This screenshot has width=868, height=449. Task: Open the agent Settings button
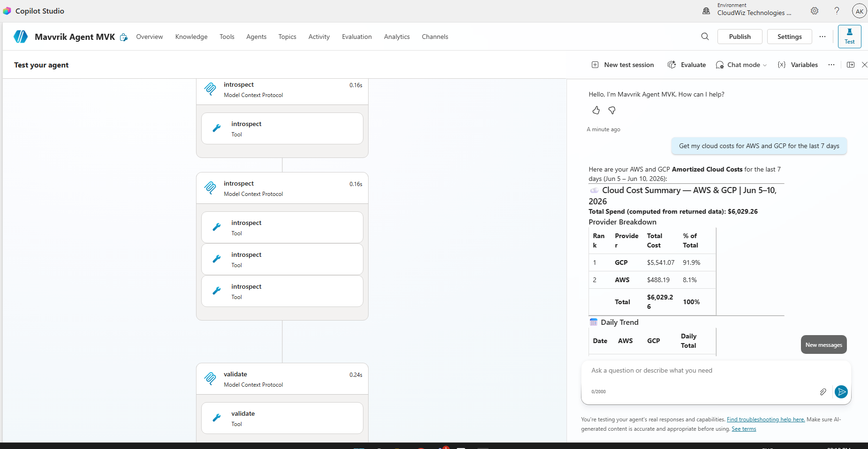789,37
